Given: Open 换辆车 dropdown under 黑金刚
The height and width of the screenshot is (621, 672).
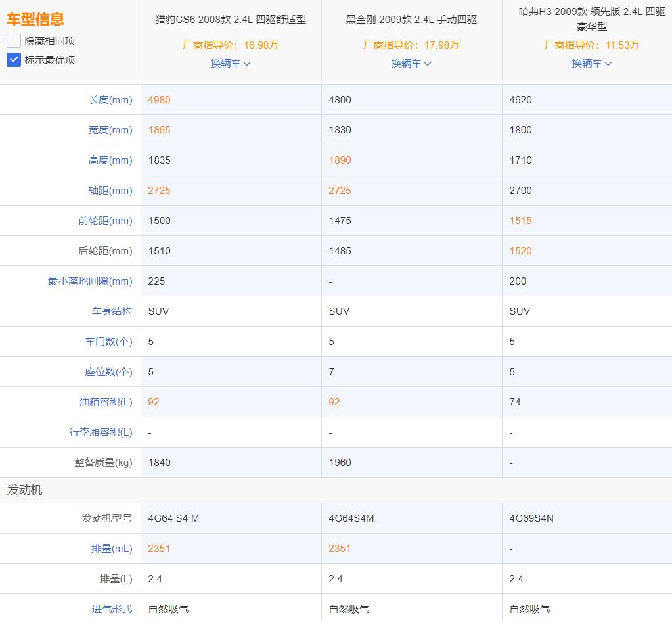Looking at the screenshot, I should pyautogui.click(x=411, y=64).
